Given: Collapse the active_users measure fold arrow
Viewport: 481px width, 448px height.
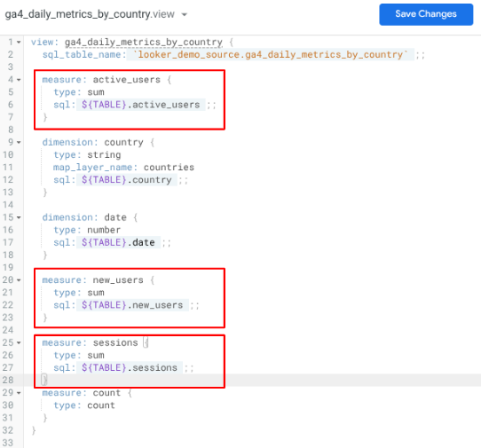Looking at the screenshot, I should coord(19,80).
